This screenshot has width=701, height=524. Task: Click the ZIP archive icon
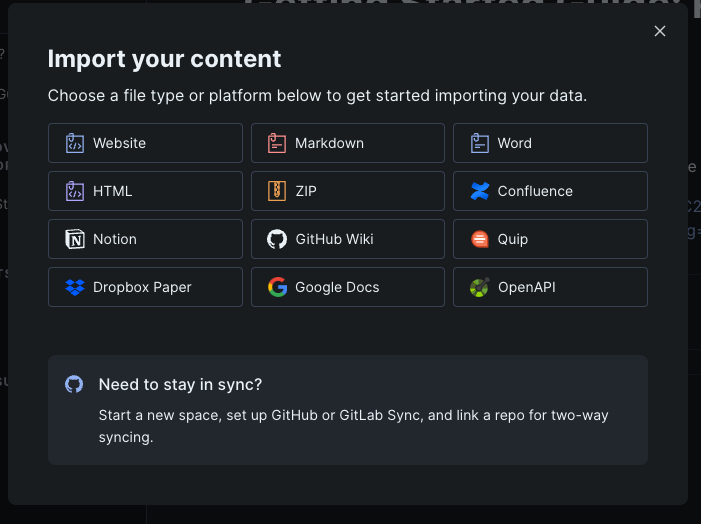tap(277, 191)
